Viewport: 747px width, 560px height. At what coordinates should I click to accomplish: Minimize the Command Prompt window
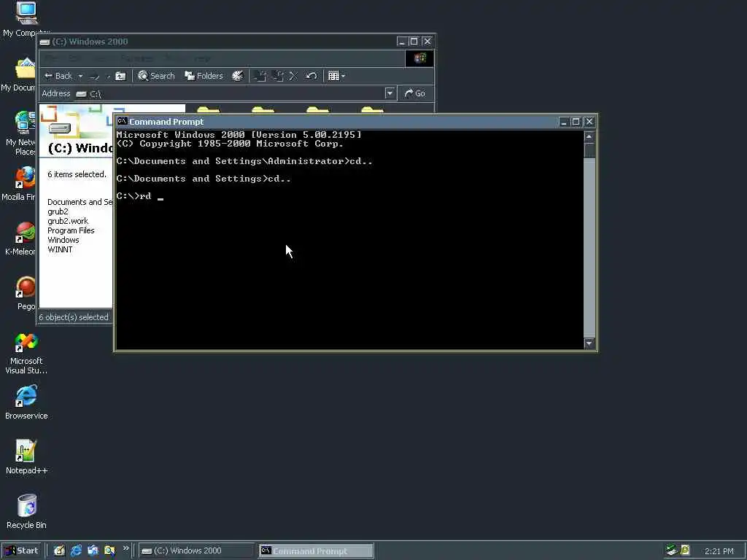pos(564,122)
